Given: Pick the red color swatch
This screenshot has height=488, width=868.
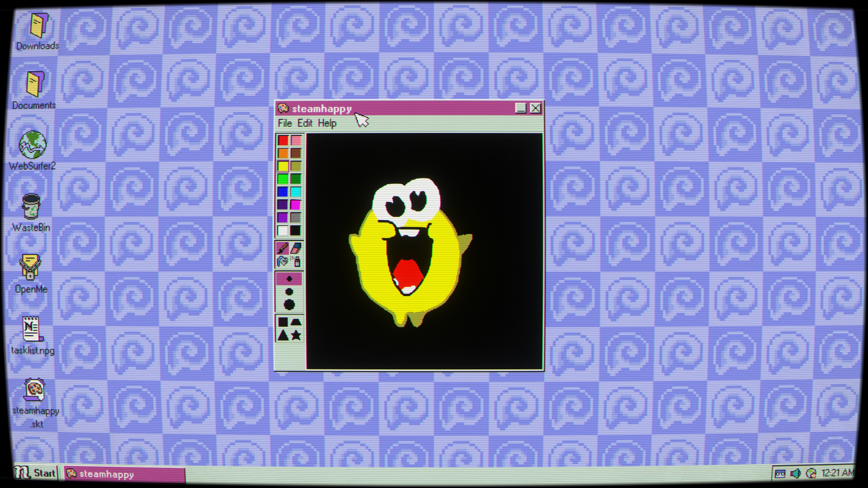Looking at the screenshot, I should 283,140.
